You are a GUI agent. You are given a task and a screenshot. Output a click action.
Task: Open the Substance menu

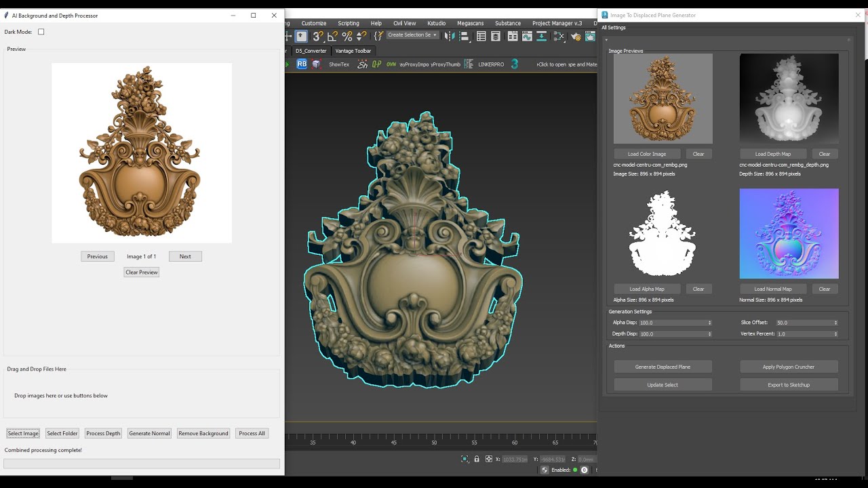click(x=508, y=23)
